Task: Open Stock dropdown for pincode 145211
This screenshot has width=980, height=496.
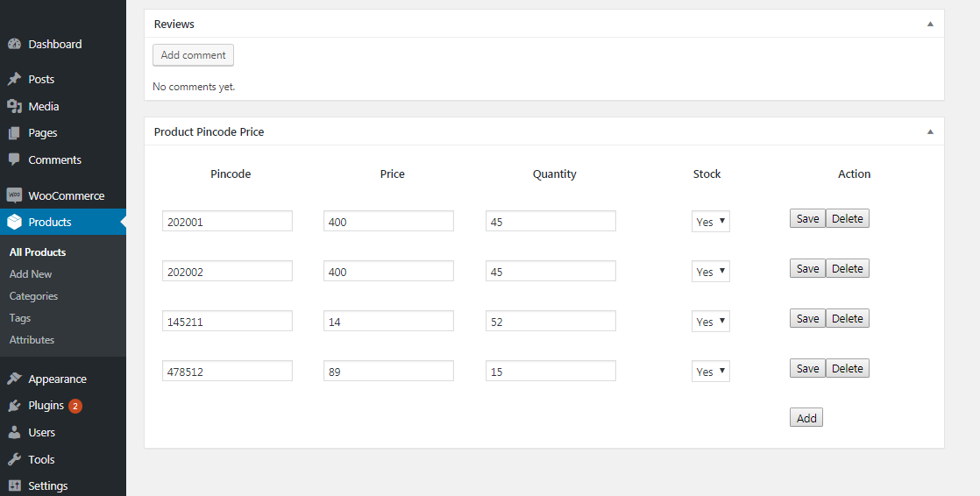Action: [x=710, y=322]
